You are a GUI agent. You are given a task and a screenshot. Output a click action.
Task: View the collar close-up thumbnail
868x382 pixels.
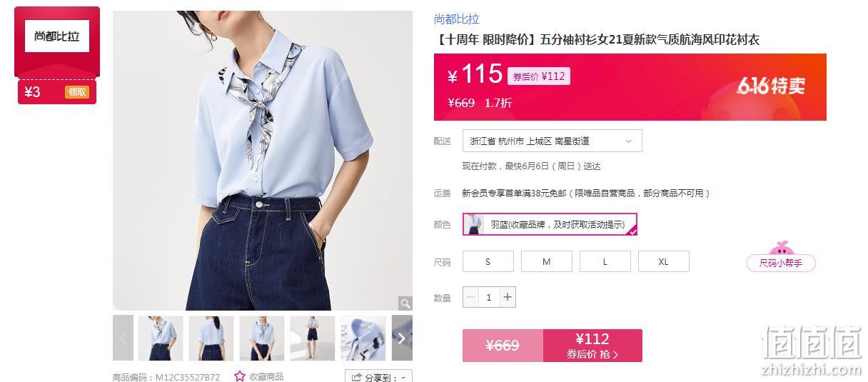click(363, 338)
